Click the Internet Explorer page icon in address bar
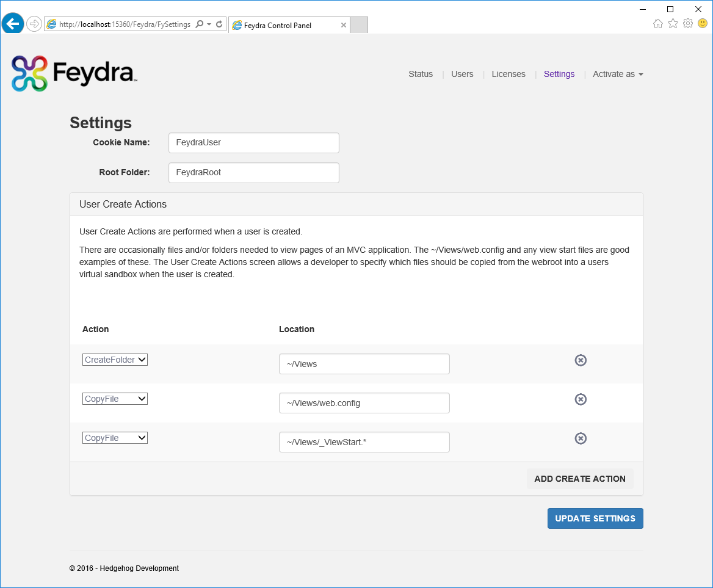This screenshot has height=588, width=713. pos(51,24)
